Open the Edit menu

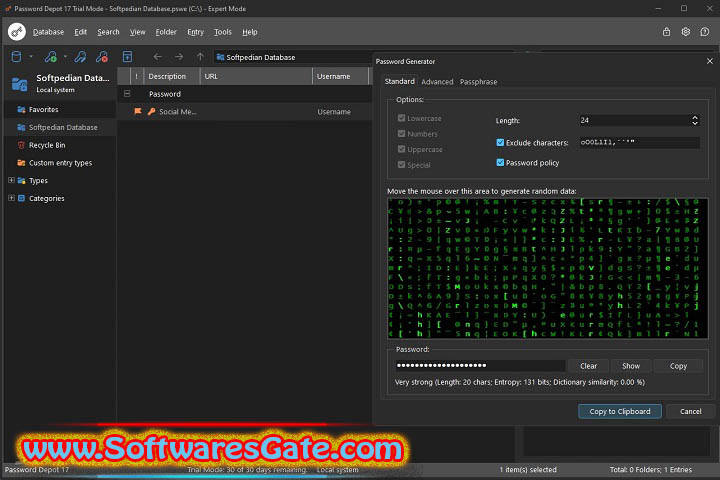(80, 32)
